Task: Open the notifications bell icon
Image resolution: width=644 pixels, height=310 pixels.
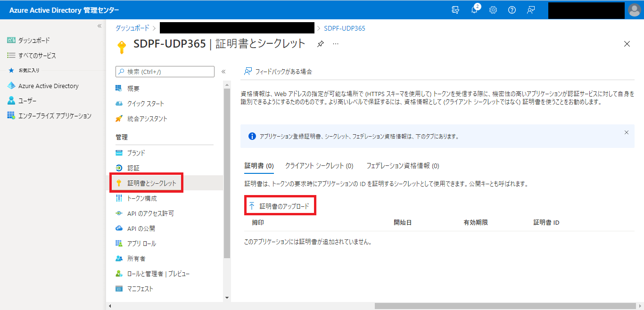Action: pyautogui.click(x=474, y=10)
